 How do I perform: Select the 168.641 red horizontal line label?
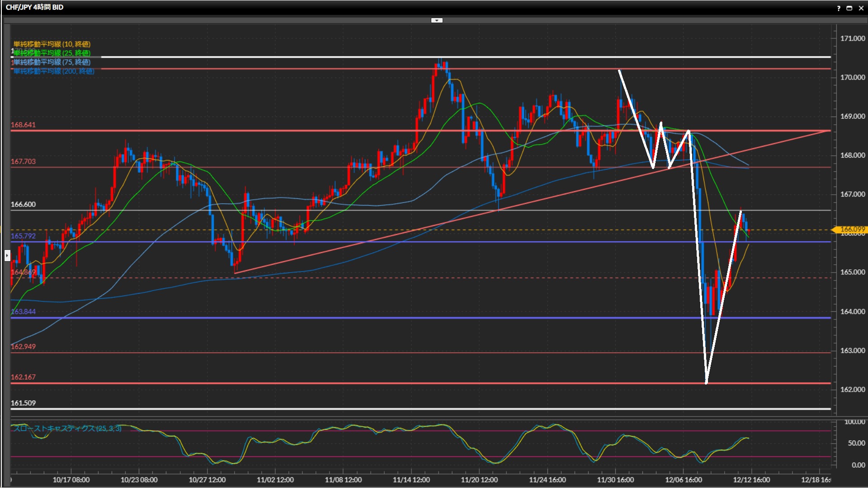tap(23, 125)
